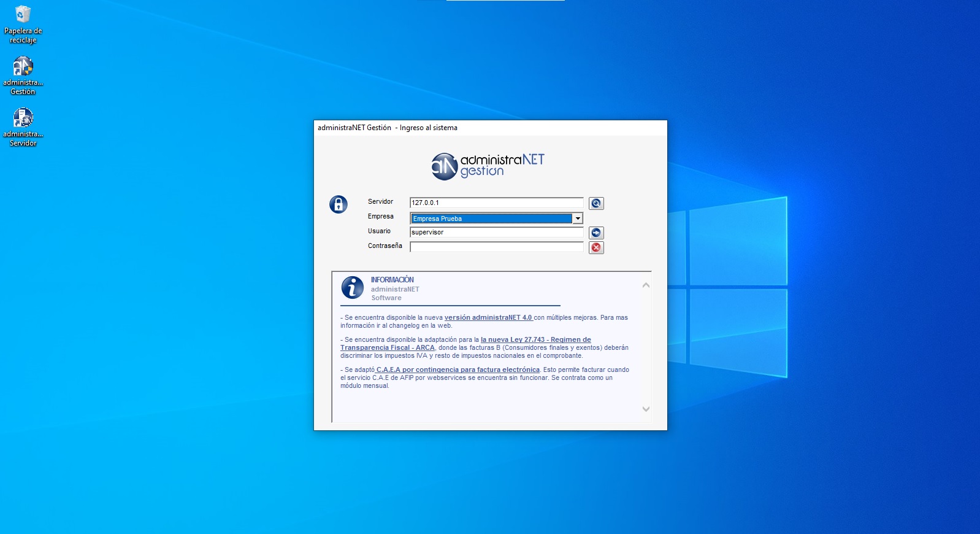Click the 'Usuario' label

pyautogui.click(x=379, y=231)
